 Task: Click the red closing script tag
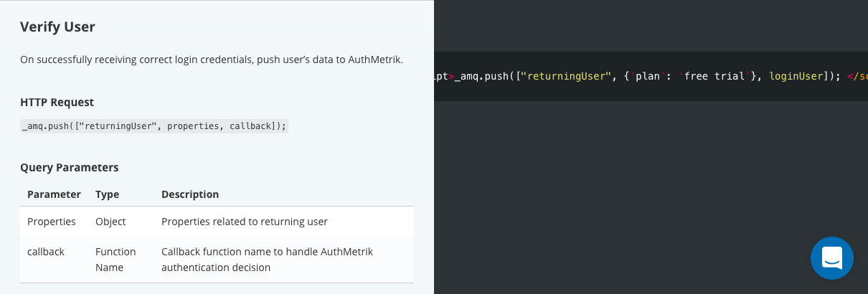(x=858, y=76)
